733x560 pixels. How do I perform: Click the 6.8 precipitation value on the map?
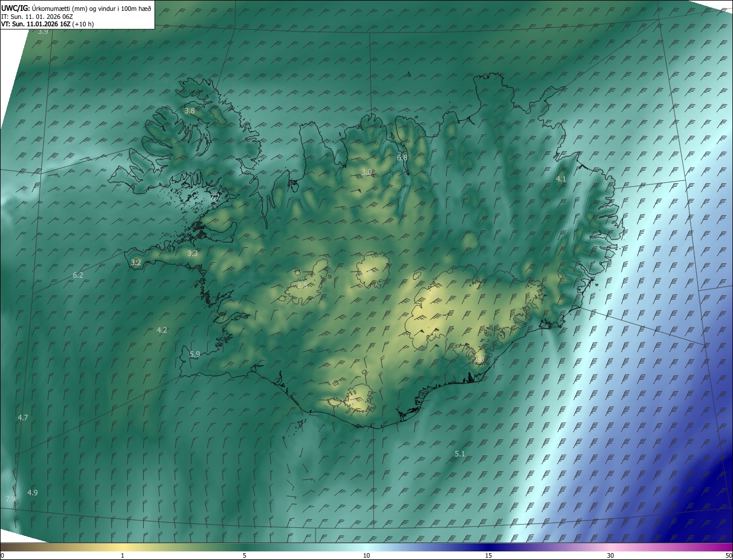pos(402,157)
